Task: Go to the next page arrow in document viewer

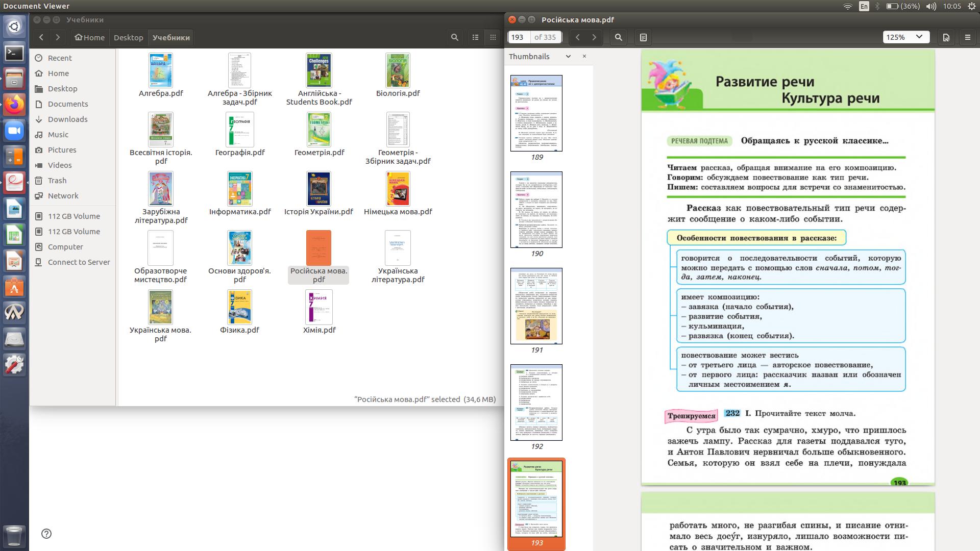Action: pos(594,37)
